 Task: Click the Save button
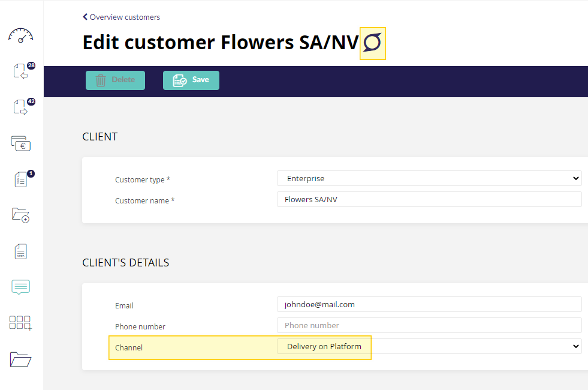[191, 80]
